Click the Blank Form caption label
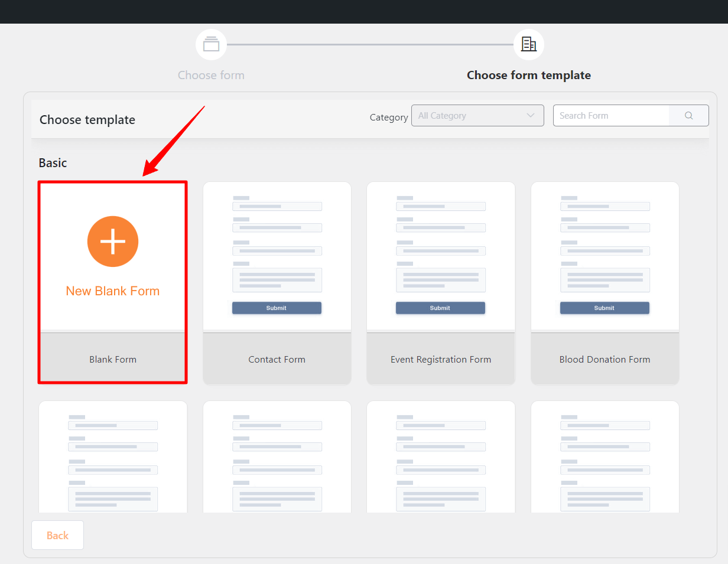Viewport: 728px width, 564px height. (x=113, y=359)
